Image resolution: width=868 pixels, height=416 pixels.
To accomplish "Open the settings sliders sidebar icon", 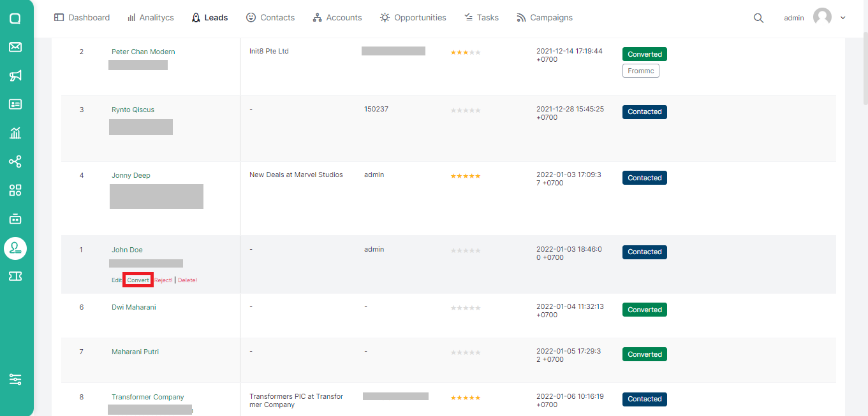I will click(15, 379).
